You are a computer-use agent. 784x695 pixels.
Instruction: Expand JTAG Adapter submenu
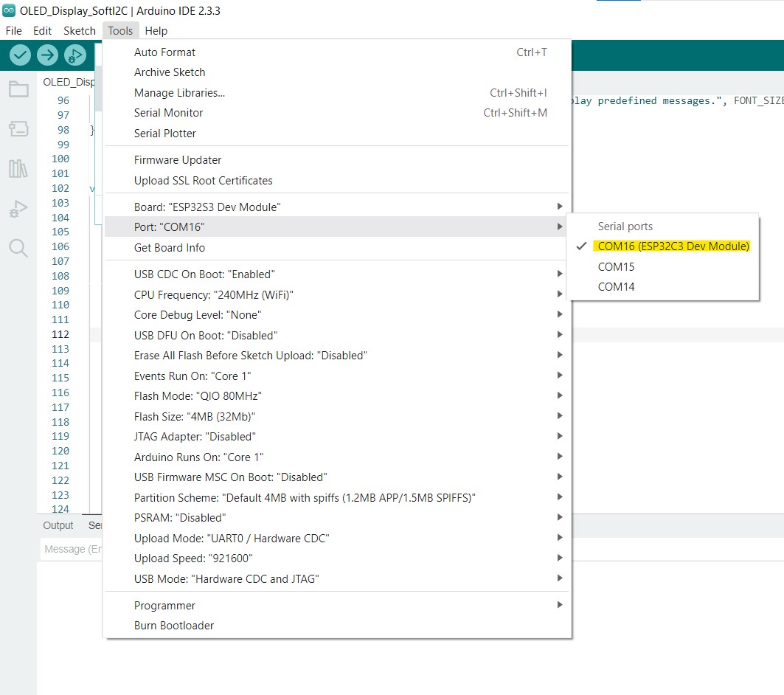pyautogui.click(x=337, y=437)
